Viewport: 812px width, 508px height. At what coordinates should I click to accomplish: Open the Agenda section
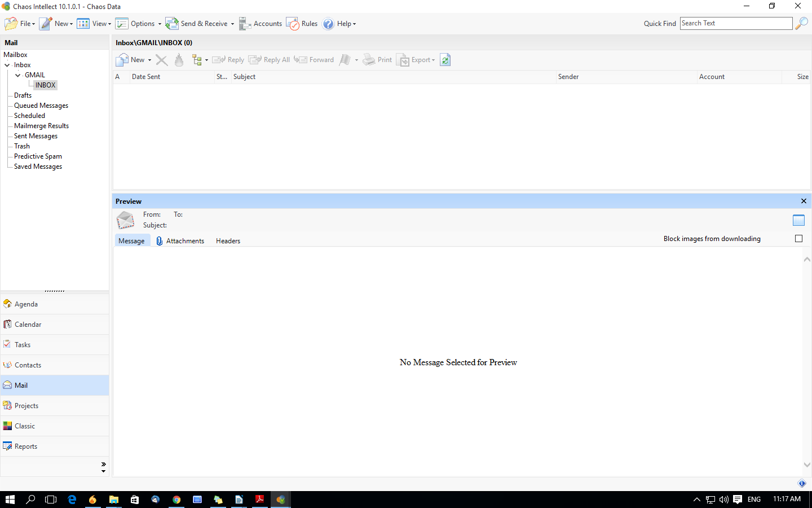(55, 304)
